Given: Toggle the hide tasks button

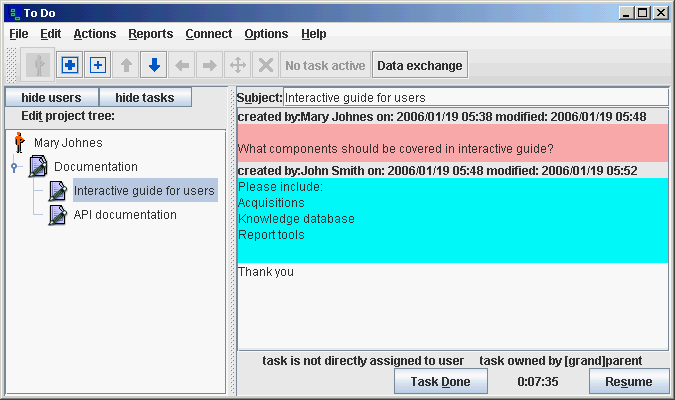Looking at the screenshot, I should pos(145,97).
